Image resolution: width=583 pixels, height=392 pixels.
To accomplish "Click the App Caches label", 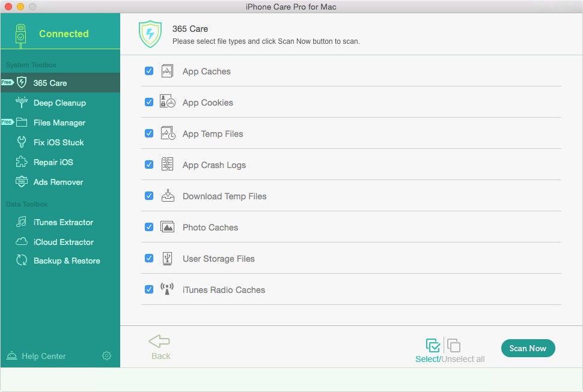I will pyautogui.click(x=206, y=71).
